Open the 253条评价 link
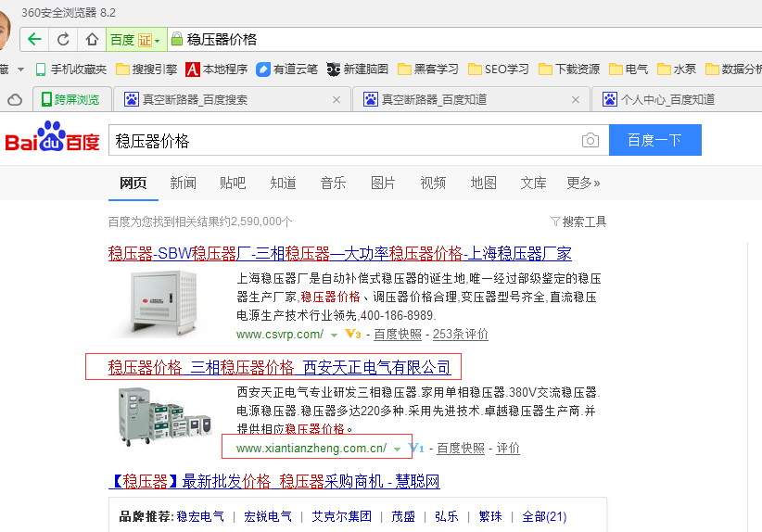 (460, 335)
